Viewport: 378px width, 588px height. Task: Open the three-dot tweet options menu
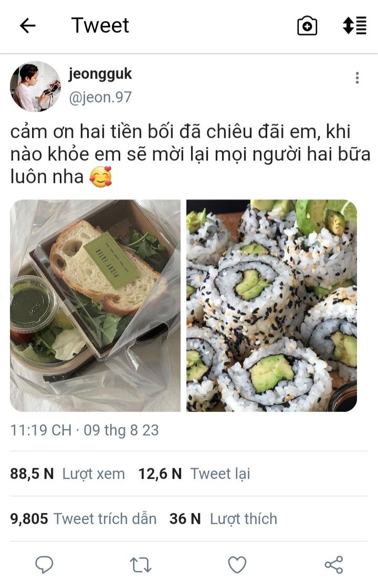(x=357, y=78)
